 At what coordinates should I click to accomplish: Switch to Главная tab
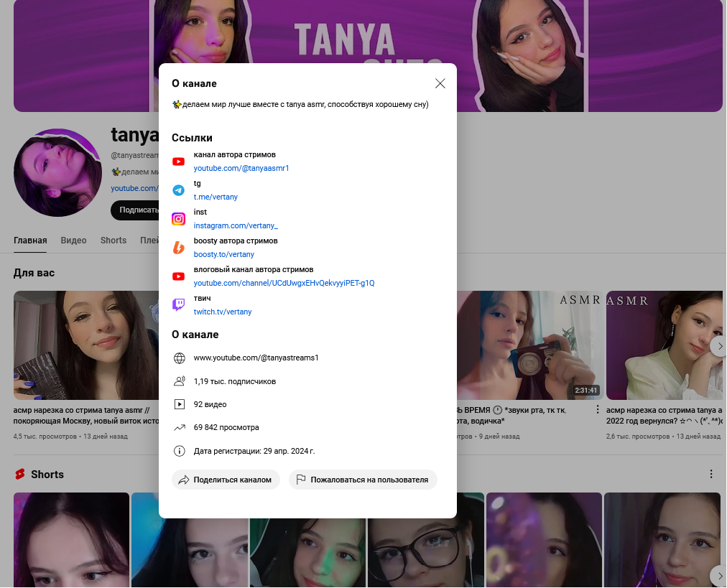coord(30,241)
